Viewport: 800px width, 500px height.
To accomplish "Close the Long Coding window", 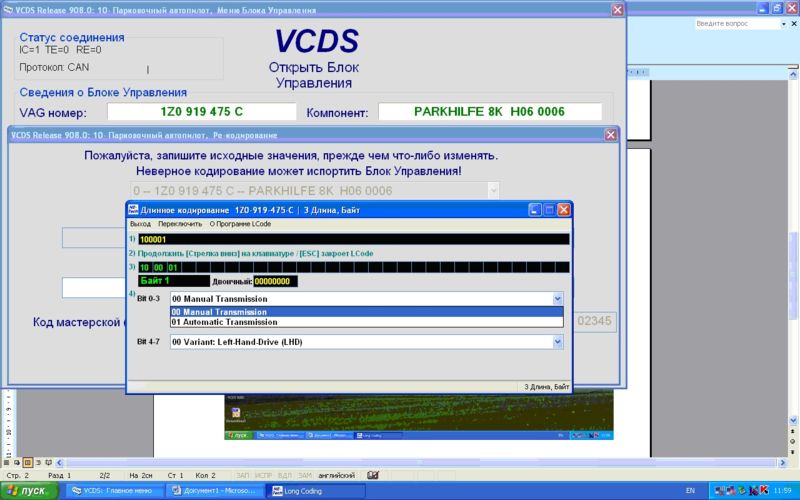I will coord(563,210).
